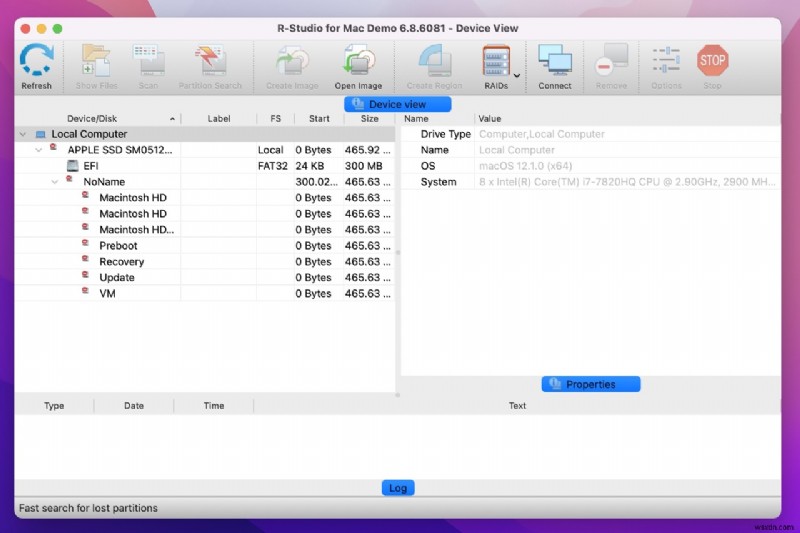Click the Options toolbar icon
The image size is (800, 533).
pos(666,61)
